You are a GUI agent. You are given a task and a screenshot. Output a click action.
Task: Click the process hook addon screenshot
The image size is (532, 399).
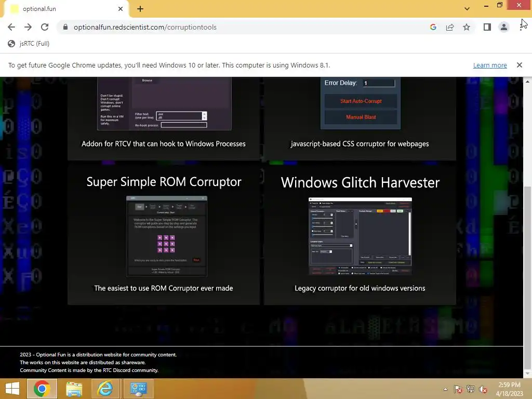click(x=164, y=103)
